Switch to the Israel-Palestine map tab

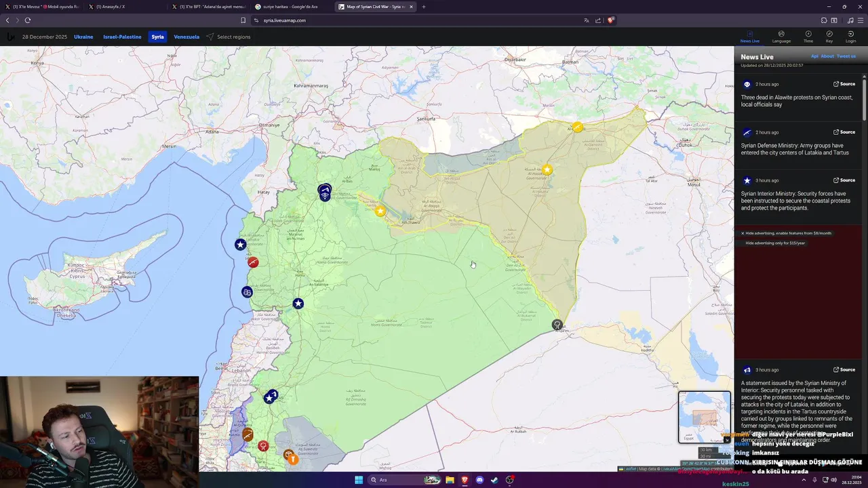tap(122, 37)
